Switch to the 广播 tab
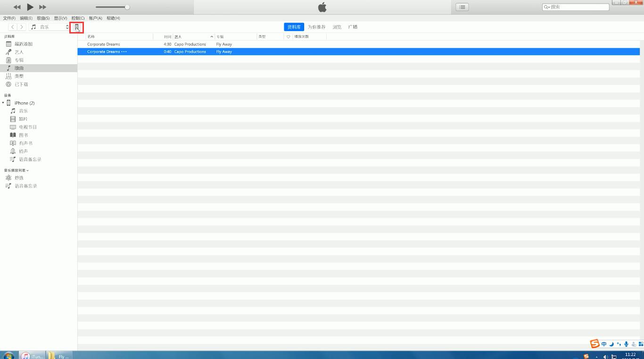This screenshot has width=644, height=359. [353, 27]
